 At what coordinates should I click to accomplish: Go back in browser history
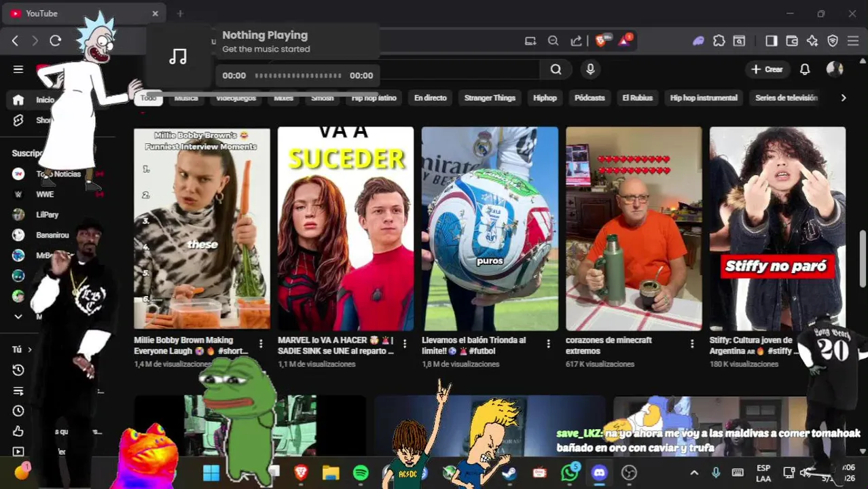15,41
